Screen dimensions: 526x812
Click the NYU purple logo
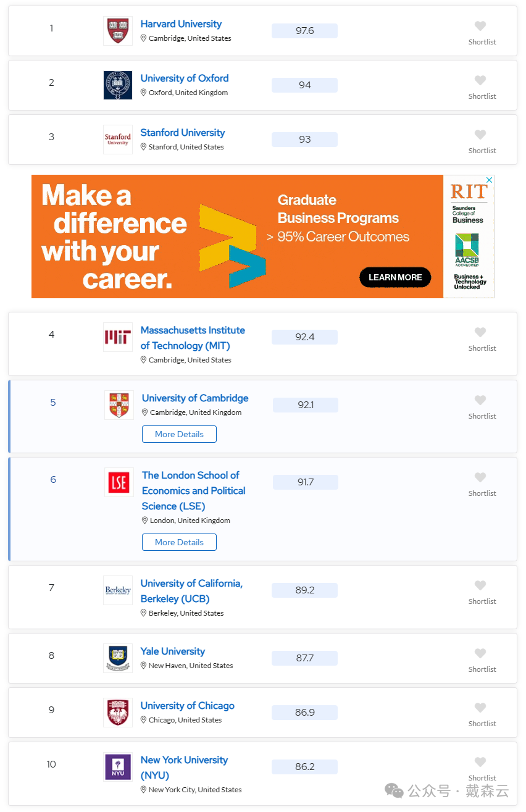click(118, 767)
